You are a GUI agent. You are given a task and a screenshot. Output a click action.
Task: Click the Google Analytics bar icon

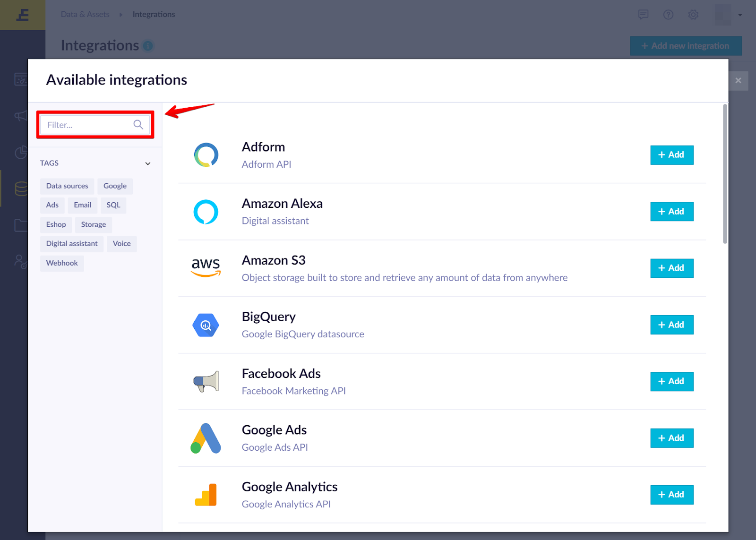point(206,495)
